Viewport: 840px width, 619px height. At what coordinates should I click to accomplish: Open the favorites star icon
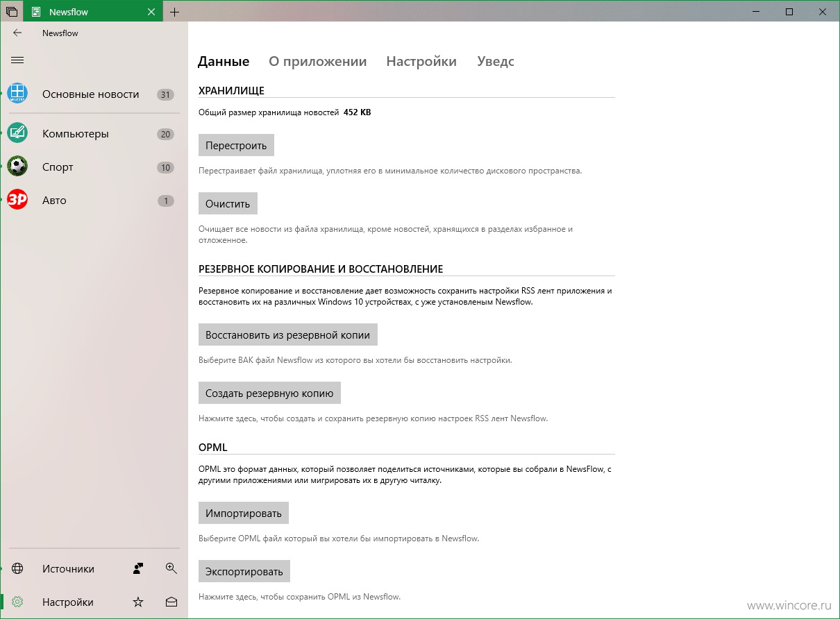(138, 602)
